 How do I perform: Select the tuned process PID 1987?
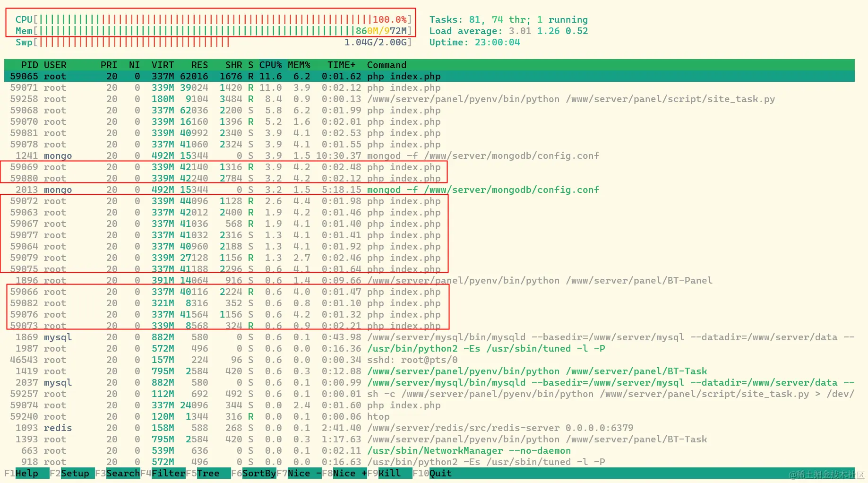pyautogui.click(x=430, y=348)
